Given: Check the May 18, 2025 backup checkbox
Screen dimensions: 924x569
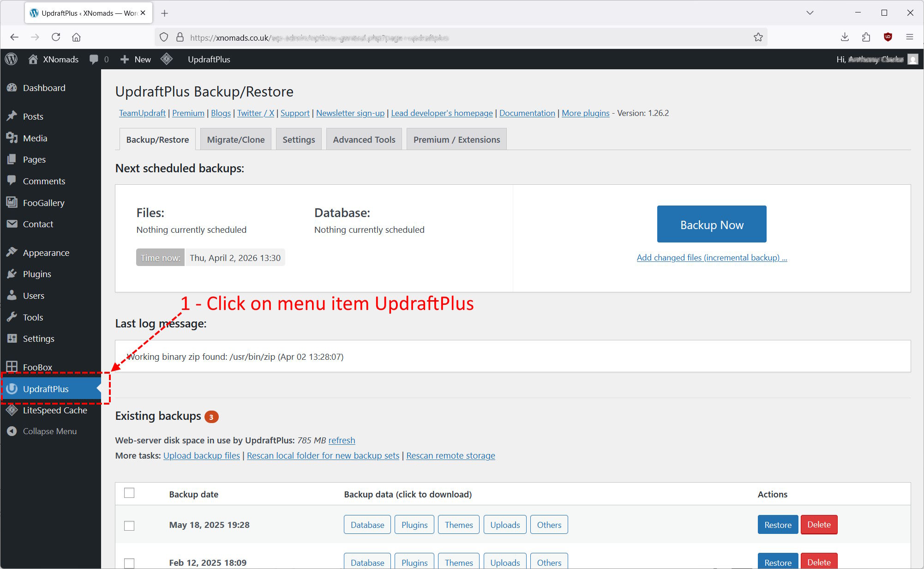Looking at the screenshot, I should click(129, 526).
